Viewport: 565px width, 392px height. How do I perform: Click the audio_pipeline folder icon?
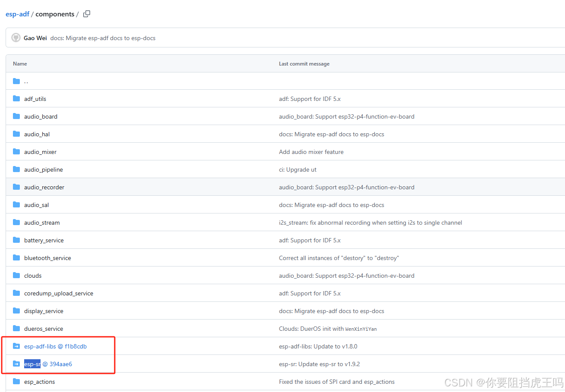click(16, 169)
